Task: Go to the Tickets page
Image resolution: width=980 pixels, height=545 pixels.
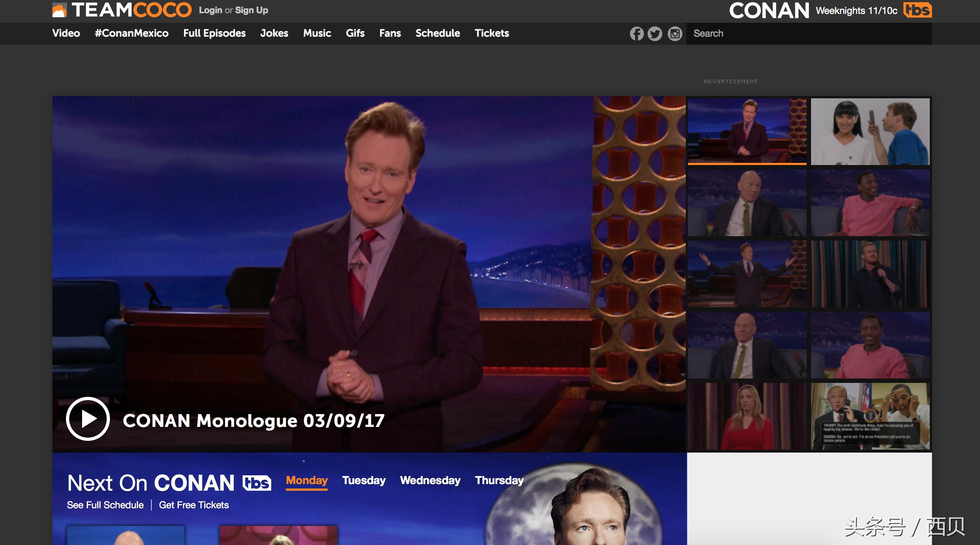Action: tap(491, 33)
